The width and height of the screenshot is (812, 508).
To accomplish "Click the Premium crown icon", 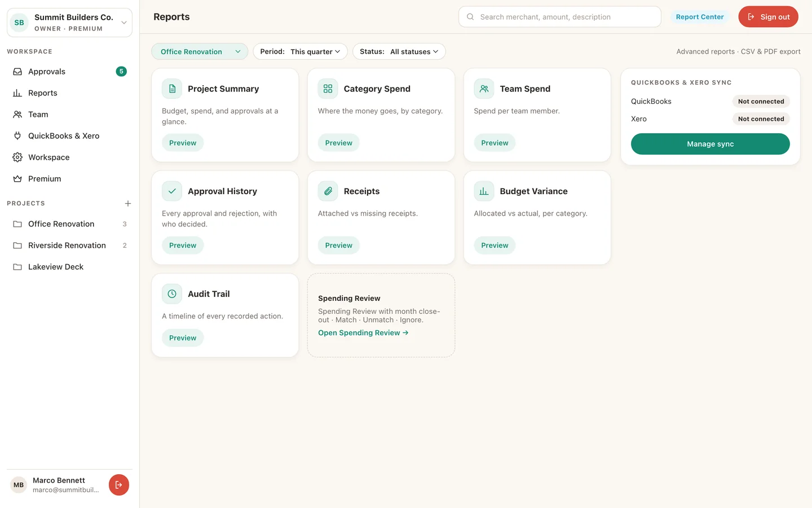I will pyautogui.click(x=17, y=179).
